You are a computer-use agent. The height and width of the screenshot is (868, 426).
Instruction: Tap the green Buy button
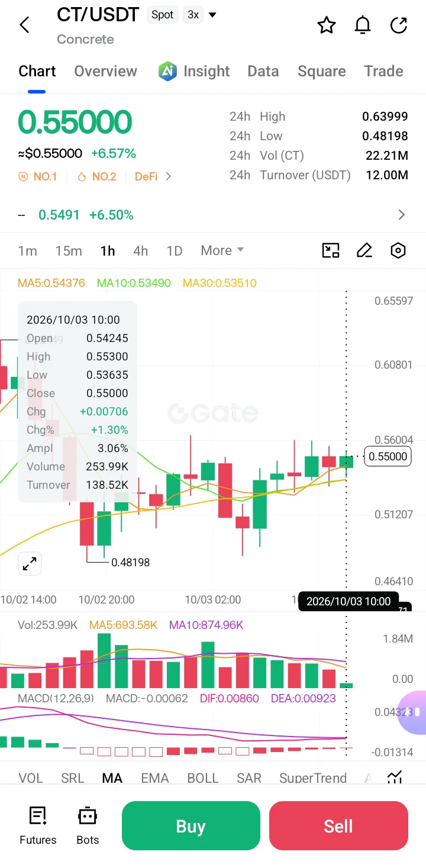[191, 825]
